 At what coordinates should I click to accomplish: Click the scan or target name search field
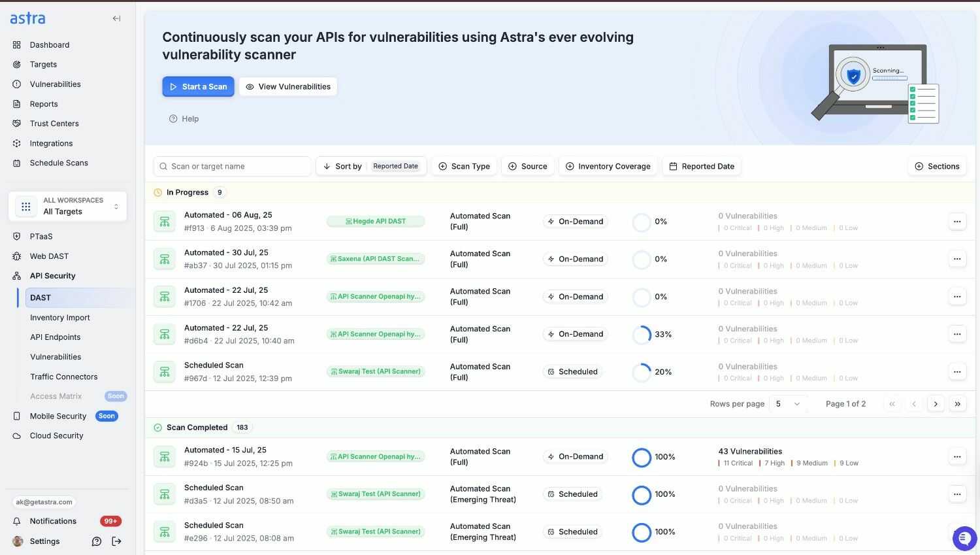point(232,166)
